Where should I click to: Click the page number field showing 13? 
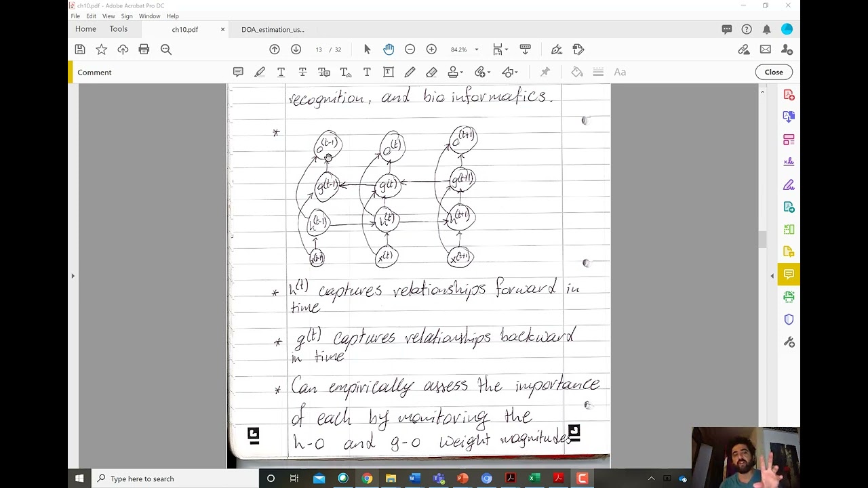(319, 49)
